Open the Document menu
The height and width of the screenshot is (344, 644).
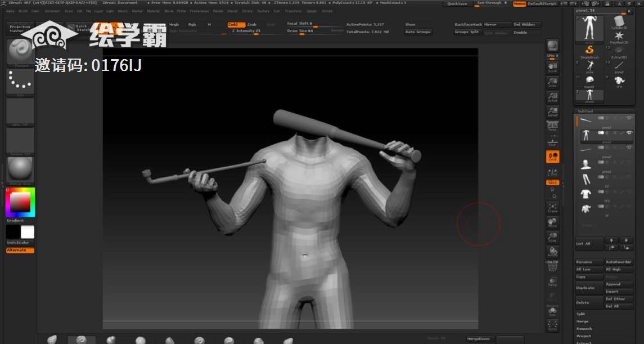coord(52,11)
